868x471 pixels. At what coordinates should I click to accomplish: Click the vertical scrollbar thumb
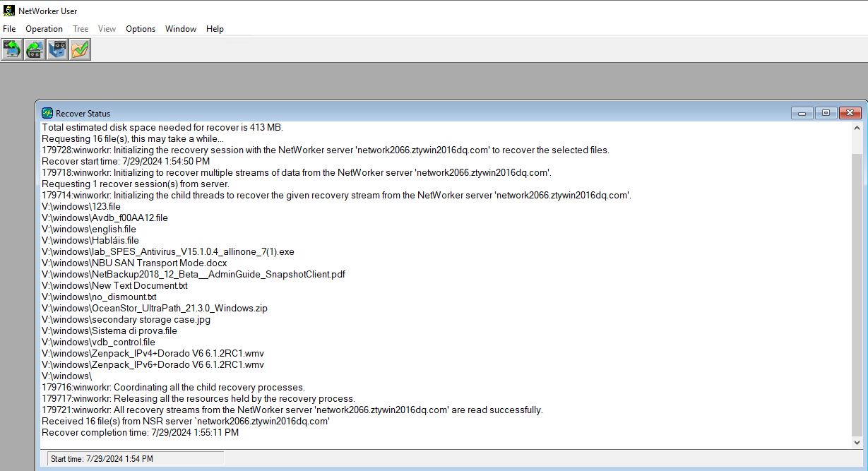coord(857,294)
